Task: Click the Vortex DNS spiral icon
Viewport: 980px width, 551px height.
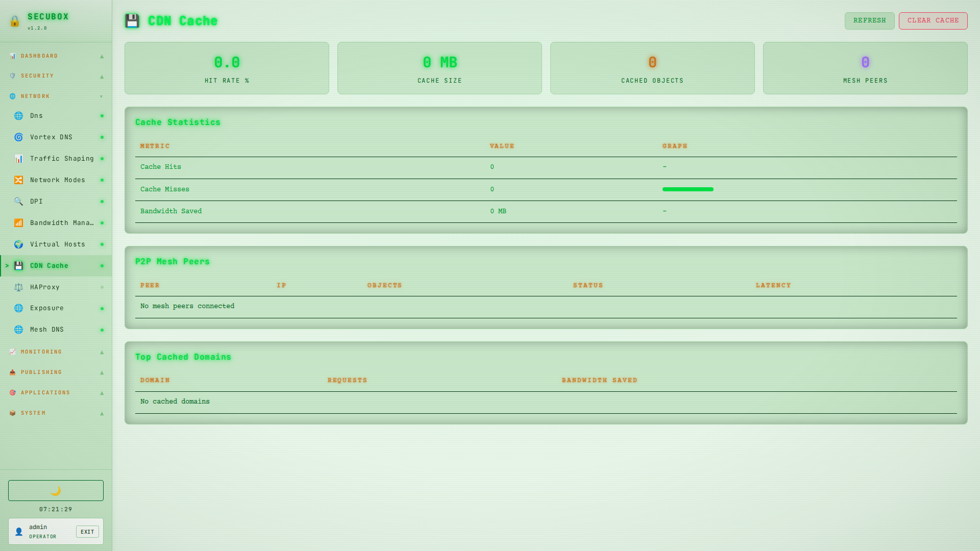Action: pos(18,137)
